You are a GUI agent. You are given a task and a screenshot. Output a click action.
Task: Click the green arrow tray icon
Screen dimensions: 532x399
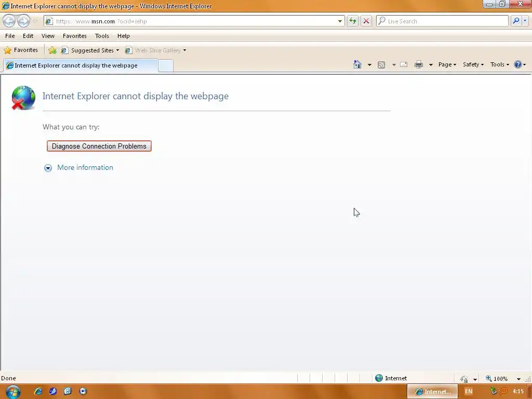[x=494, y=391]
